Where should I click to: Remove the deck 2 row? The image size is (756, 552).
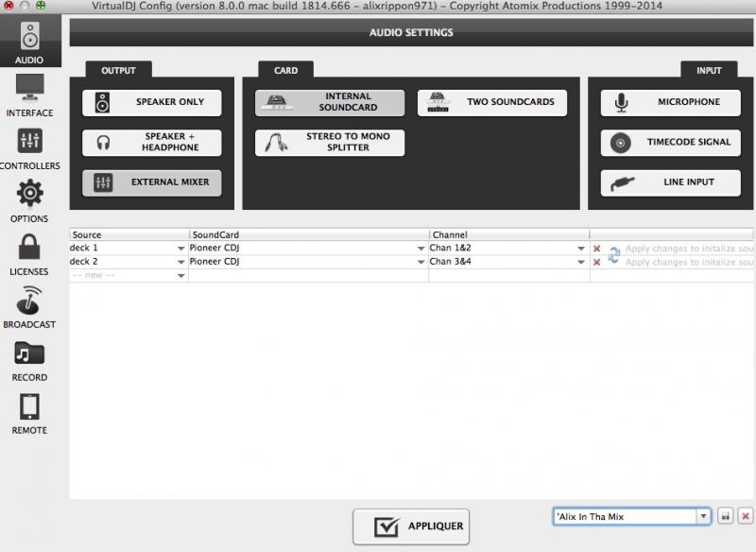(x=597, y=262)
